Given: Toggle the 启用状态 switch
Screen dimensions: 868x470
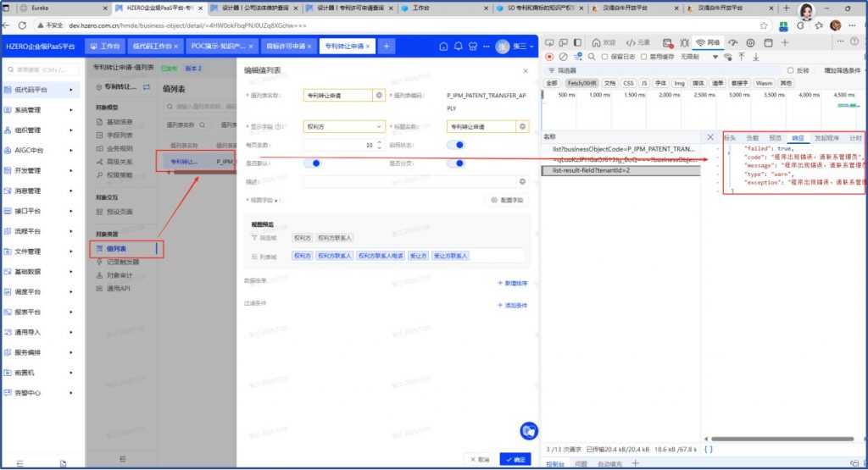Looking at the screenshot, I should [x=456, y=145].
